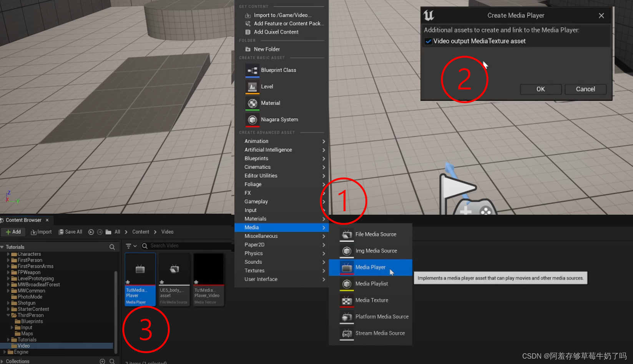Select the Media Texture checkerboard icon
The image size is (633, 364).
point(346,301)
